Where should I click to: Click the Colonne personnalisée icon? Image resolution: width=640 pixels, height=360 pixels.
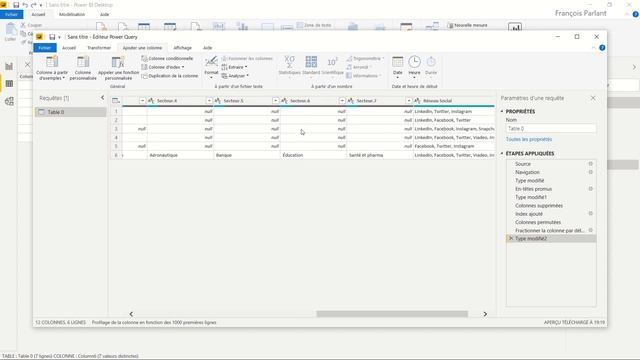tap(83, 62)
